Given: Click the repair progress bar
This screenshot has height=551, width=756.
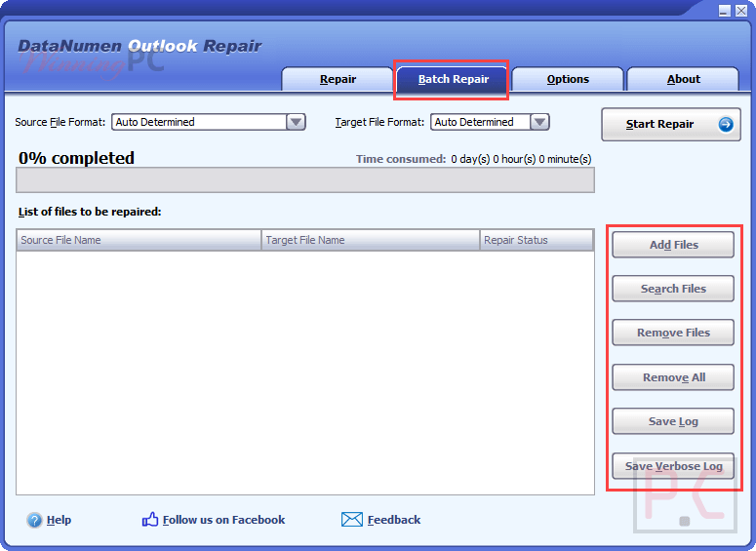Looking at the screenshot, I should [305, 180].
